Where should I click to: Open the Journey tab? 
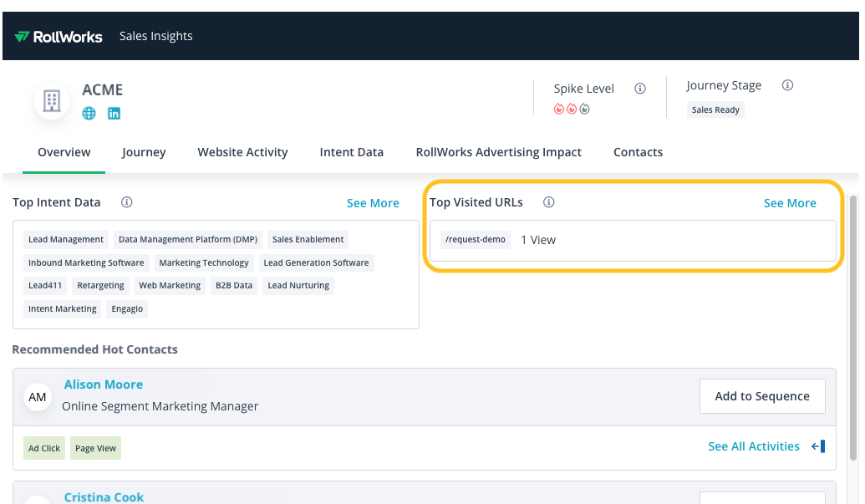click(x=144, y=152)
